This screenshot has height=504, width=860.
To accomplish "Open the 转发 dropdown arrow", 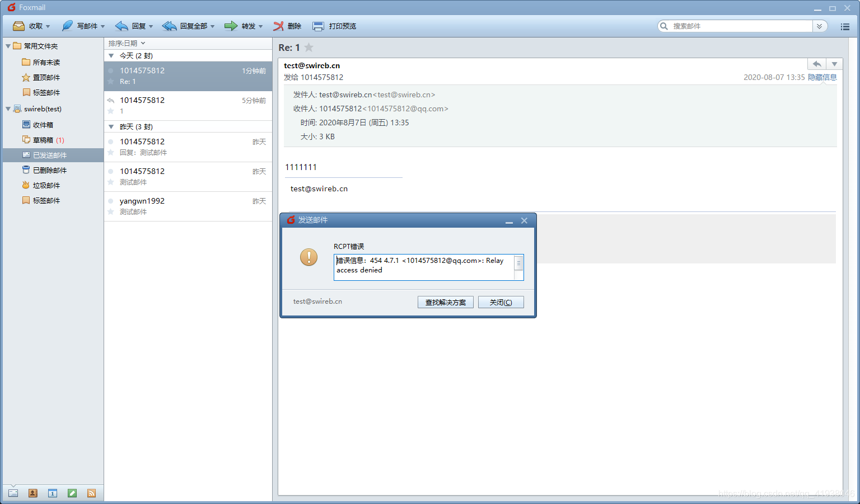I will pos(261,26).
